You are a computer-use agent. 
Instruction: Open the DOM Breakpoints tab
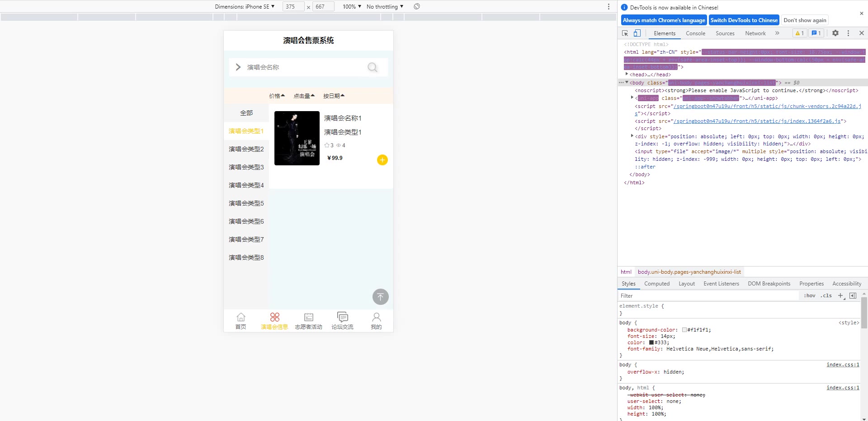point(769,284)
